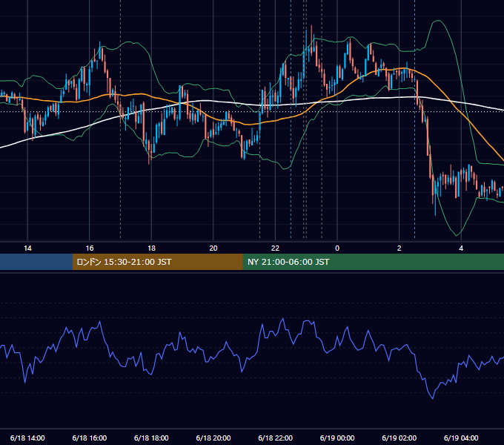Click the 6/18 20:00 date label

[x=213, y=438]
